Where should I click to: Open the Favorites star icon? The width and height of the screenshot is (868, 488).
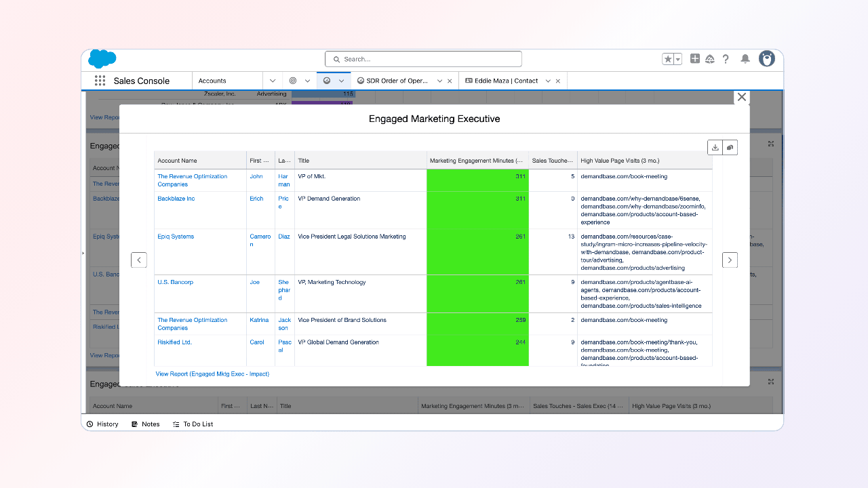668,59
